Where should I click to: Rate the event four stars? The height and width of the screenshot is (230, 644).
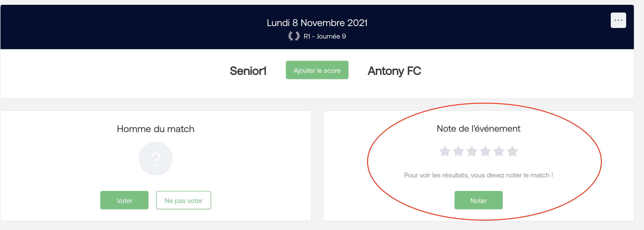[485, 151]
